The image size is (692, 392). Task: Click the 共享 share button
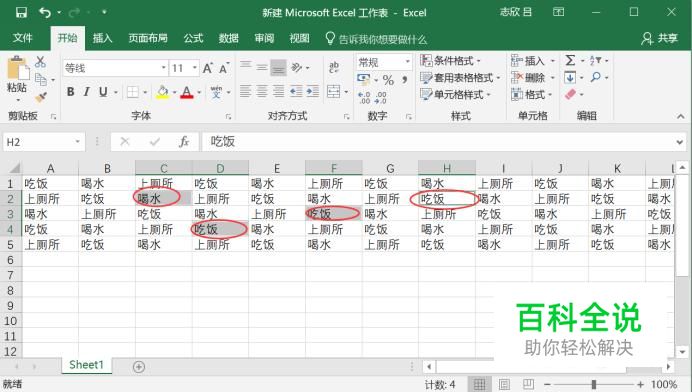tap(660, 38)
